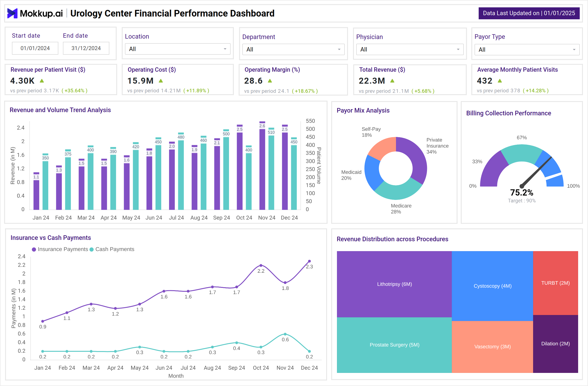Click the Average Monthly Patient Visits title
Screen dimensions: 588x386
[x=517, y=70]
